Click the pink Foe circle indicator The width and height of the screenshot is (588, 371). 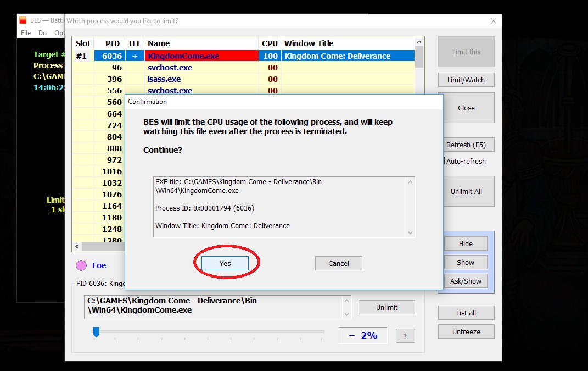[81, 265]
